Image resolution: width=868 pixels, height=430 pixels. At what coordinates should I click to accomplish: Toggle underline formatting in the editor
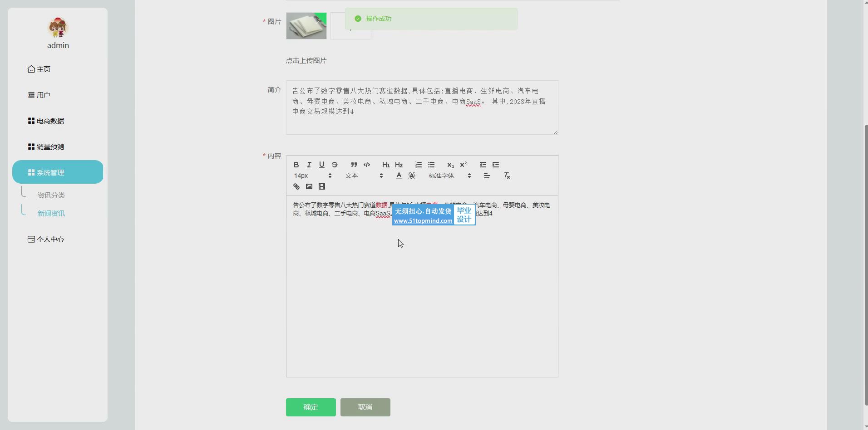322,165
